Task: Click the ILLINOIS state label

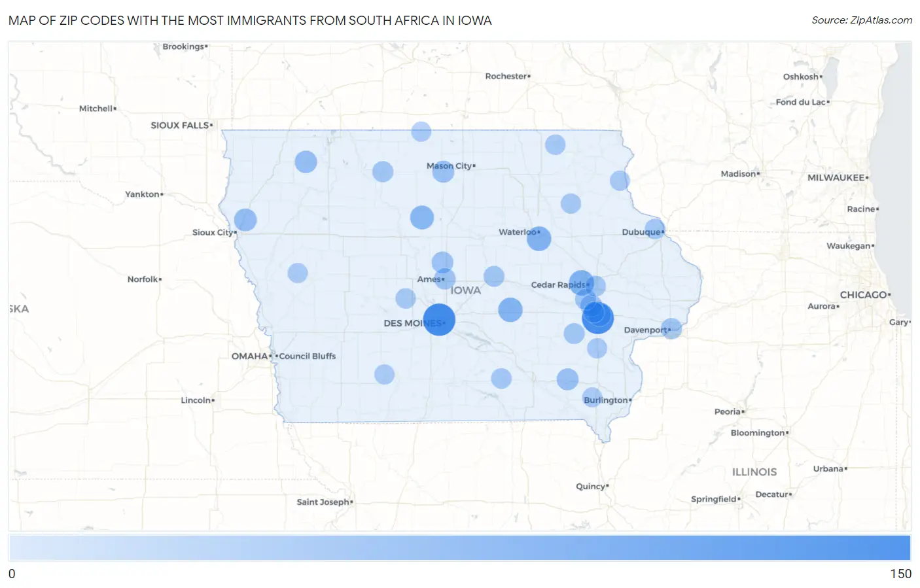Action: [x=754, y=472]
